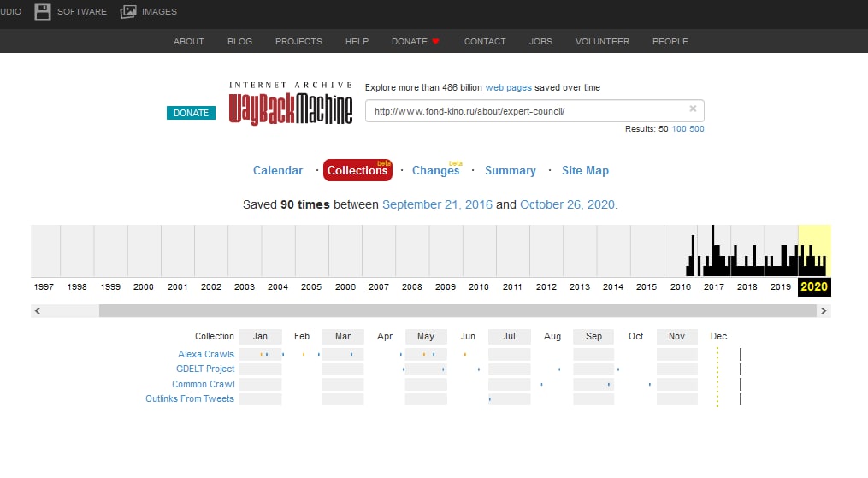
Task: Click the Dec month column header
Action: tap(718, 336)
